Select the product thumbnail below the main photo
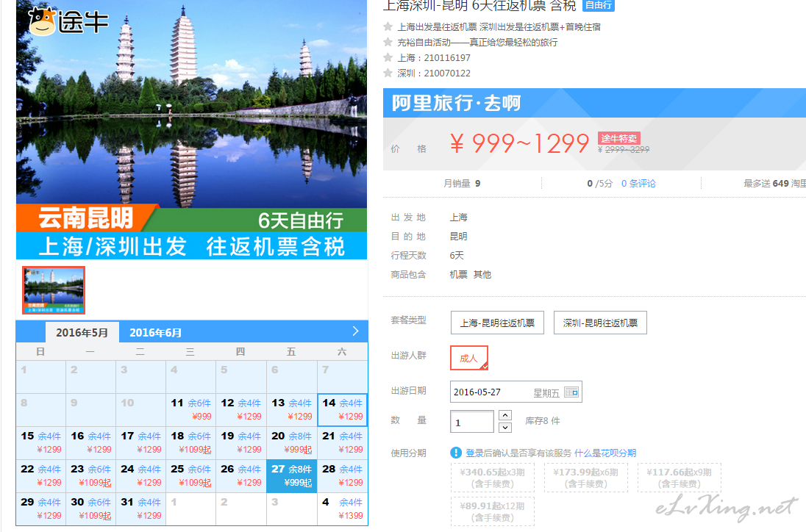This screenshot has width=806, height=532. coord(54,290)
